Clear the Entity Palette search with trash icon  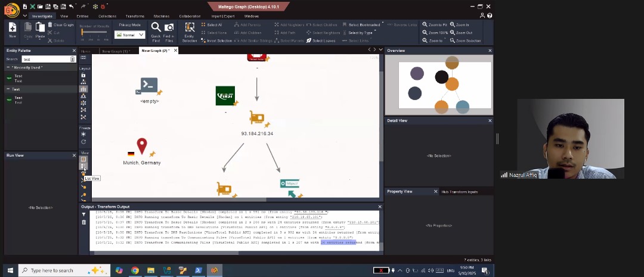coord(73,59)
